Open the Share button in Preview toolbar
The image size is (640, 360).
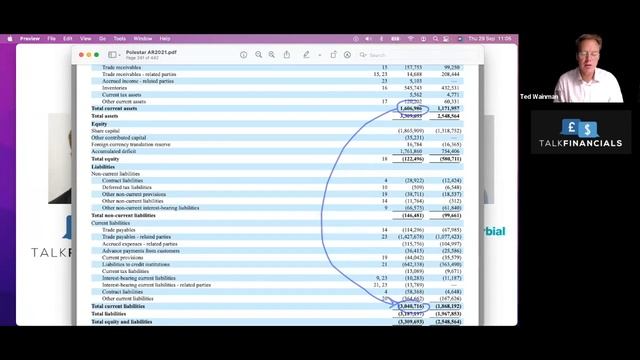287,55
